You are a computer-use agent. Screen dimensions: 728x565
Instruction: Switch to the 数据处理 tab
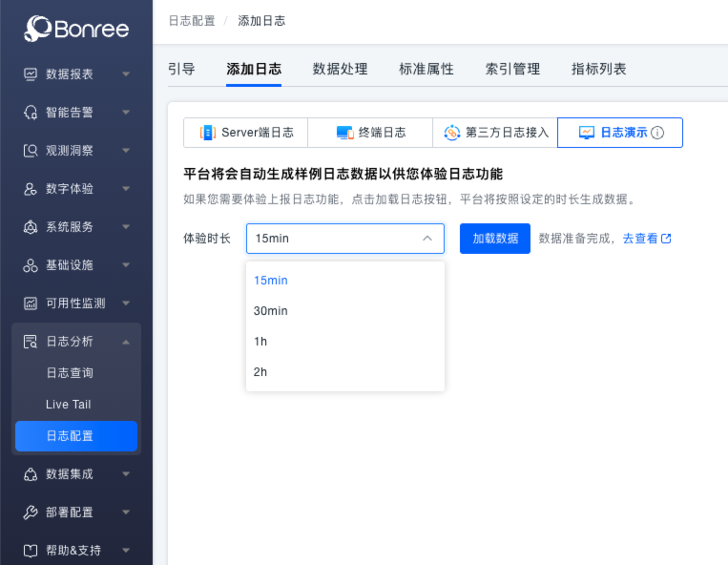point(340,69)
